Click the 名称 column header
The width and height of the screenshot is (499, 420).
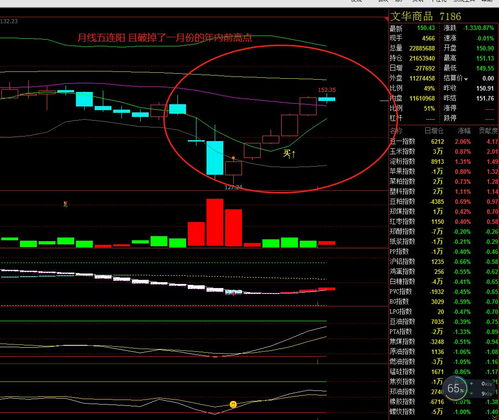[x=396, y=131]
